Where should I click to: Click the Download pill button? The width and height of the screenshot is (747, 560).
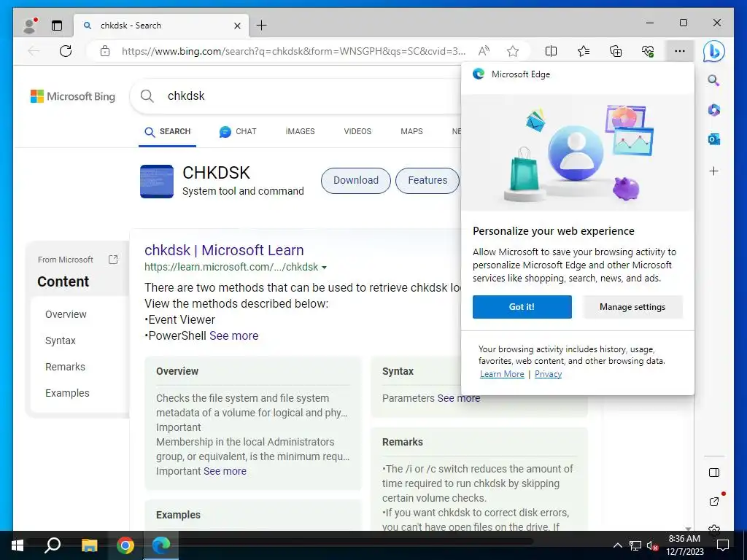(x=356, y=181)
